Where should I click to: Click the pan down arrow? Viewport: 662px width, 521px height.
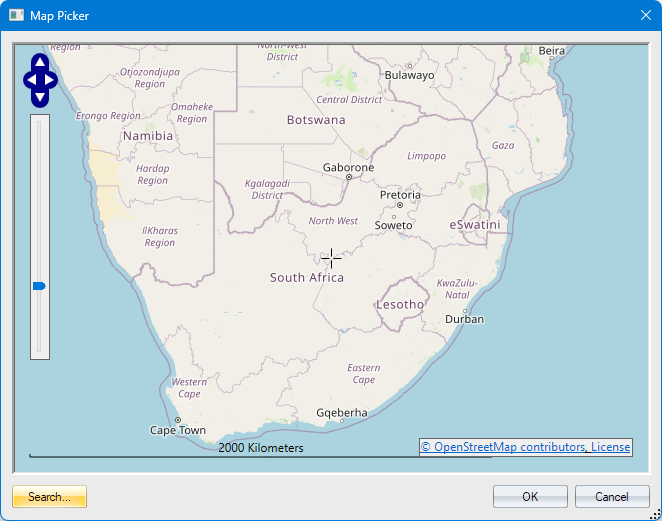click(x=40, y=98)
